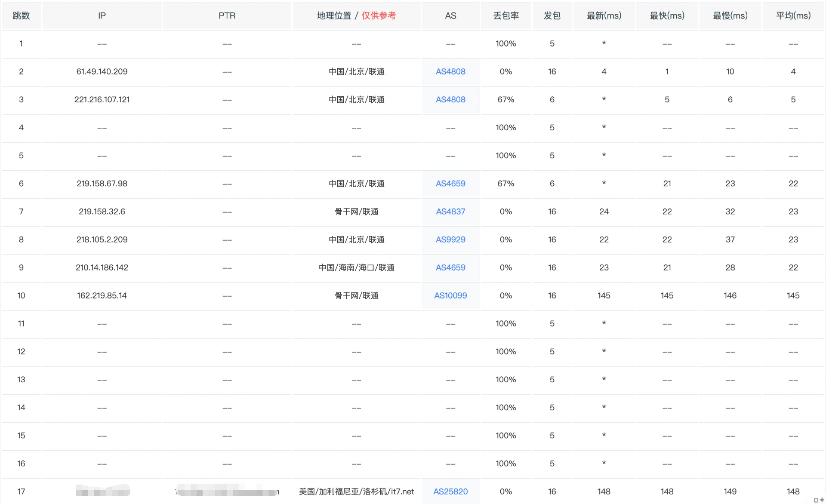Open the AS25820 link

point(450,491)
